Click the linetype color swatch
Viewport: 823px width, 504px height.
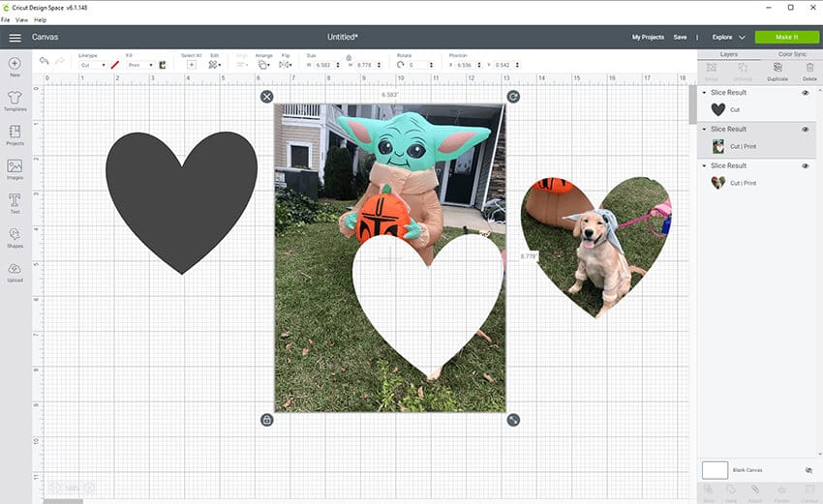[115, 65]
